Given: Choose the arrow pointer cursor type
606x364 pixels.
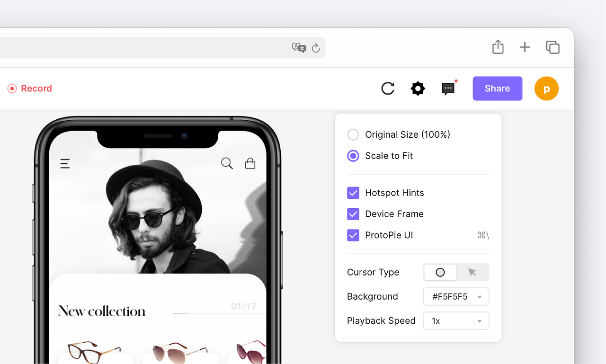Looking at the screenshot, I should pyautogui.click(x=472, y=272).
